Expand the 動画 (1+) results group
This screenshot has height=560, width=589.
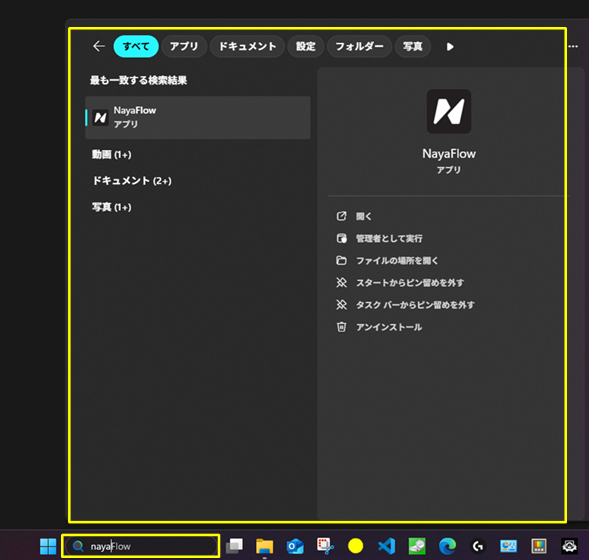click(112, 155)
